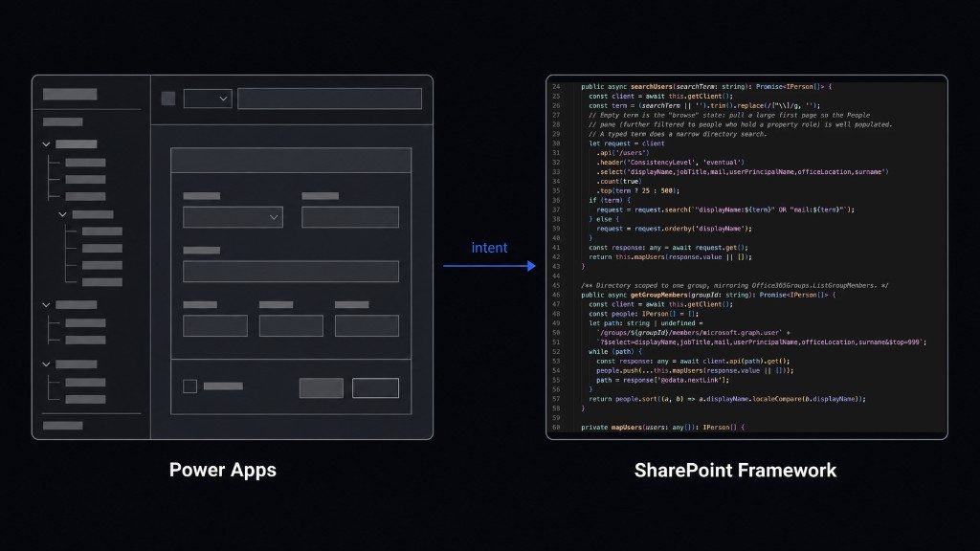The width and height of the screenshot is (980, 551).
Task: Click the "const people: IPerson[] = [];" code line
Action: pos(643,314)
